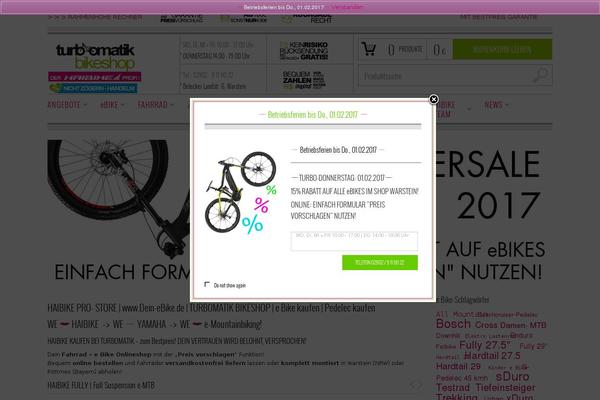Click the 'Nicht zögern – handeln' banner
The width and height of the screenshot is (600, 400).
(93, 88)
